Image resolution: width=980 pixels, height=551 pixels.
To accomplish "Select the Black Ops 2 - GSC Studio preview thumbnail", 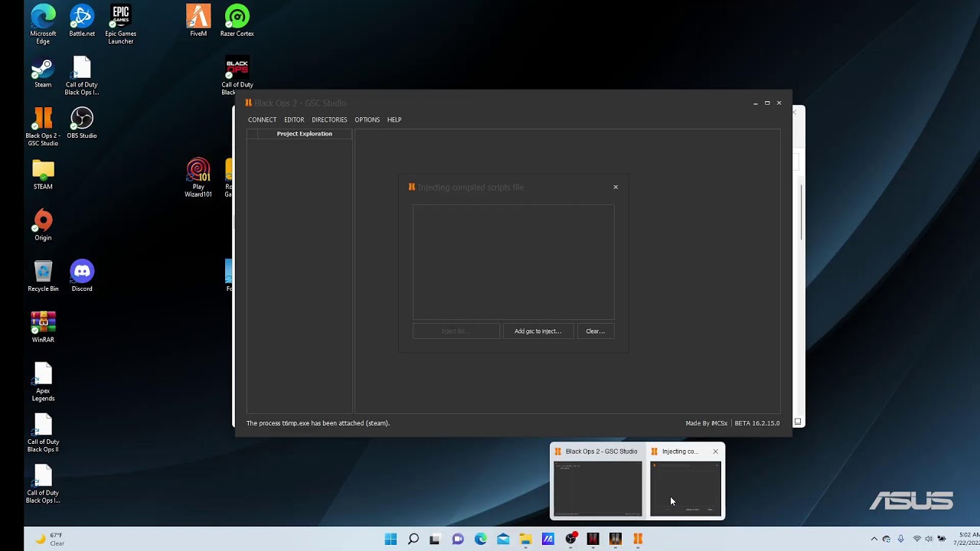I will [x=598, y=481].
